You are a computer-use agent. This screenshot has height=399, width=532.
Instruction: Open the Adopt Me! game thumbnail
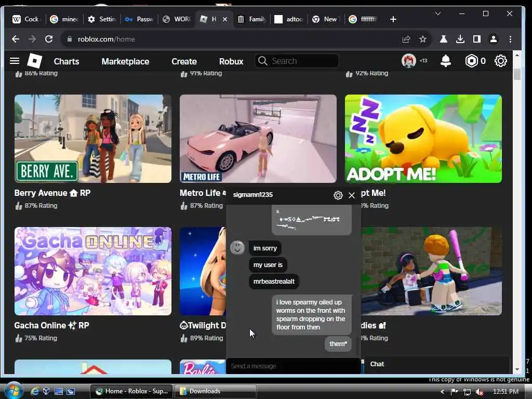pyautogui.click(x=423, y=139)
